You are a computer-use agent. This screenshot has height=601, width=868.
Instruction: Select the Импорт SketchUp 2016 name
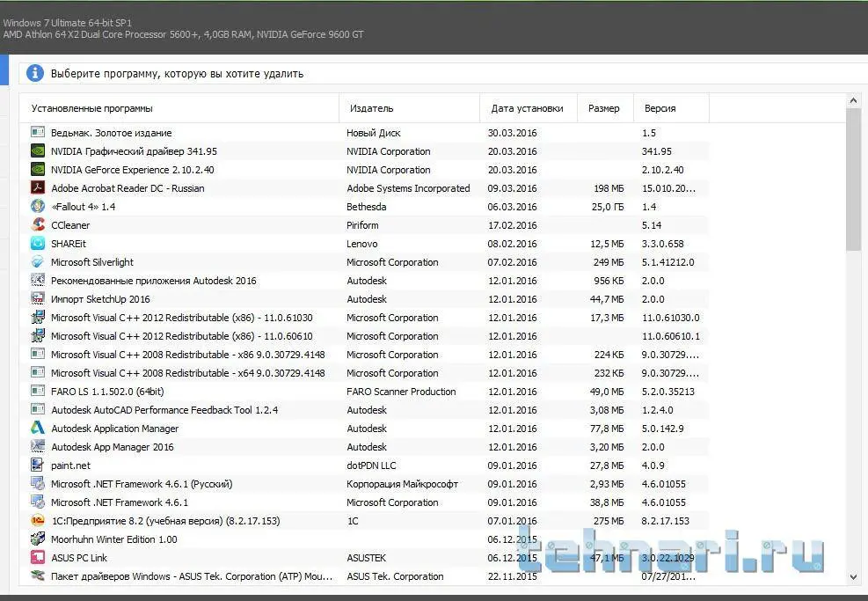coord(100,299)
